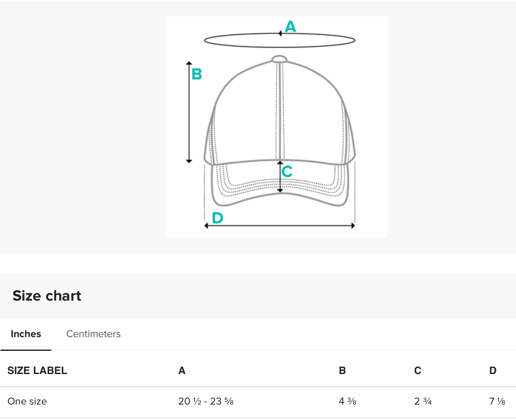Click the 7 ⅛ value under column D
516x420 pixels.
(x=497, y=402)
